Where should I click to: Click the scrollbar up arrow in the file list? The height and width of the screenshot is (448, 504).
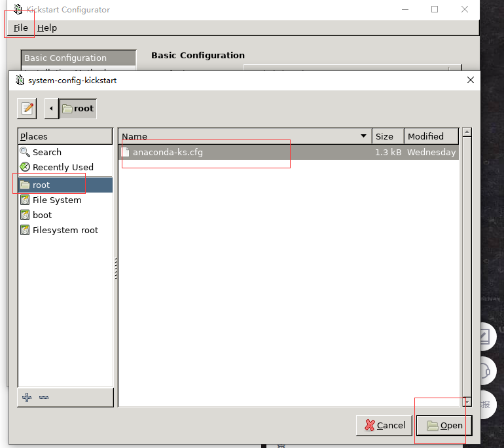[x=467, y=132]
